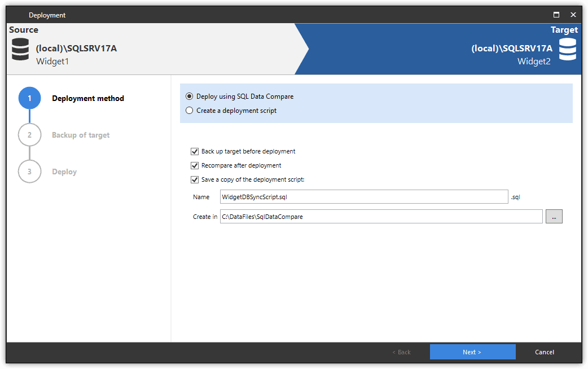Select step 3 circle in wizard
The width and height of the screenshot is (588, 369).
pos(29,172)
